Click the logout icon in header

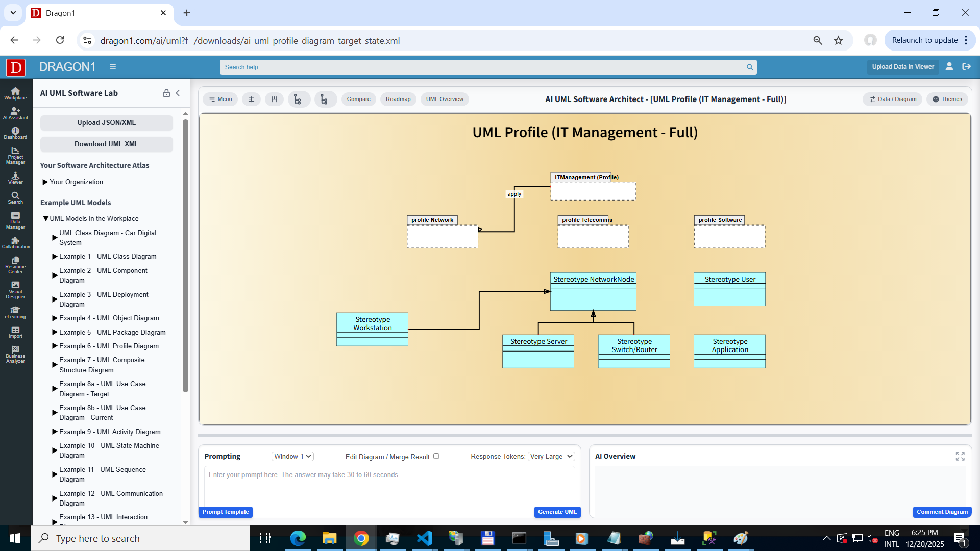coord(967,67)
